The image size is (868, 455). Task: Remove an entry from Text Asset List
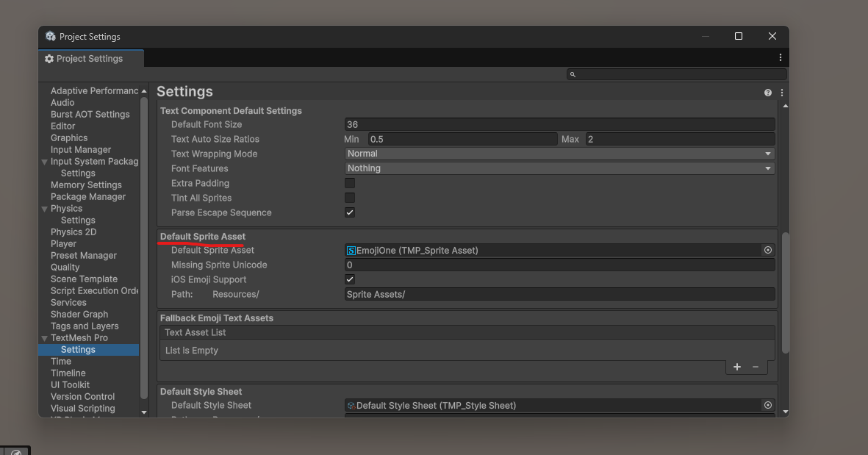click(755, 367)
